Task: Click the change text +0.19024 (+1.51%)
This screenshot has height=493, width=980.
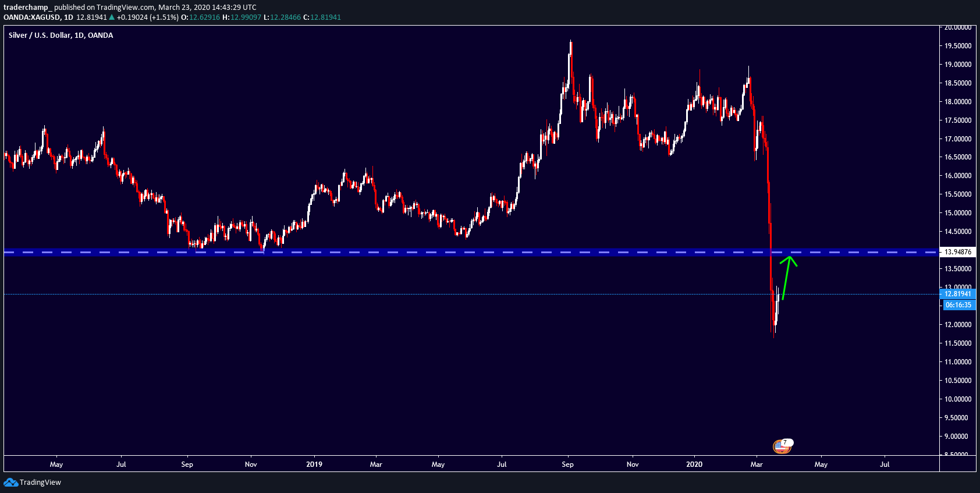Action: click(x=148, y=17)
